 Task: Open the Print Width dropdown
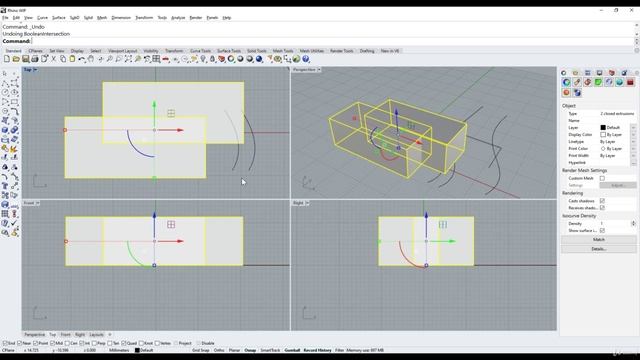coord(633,156)
